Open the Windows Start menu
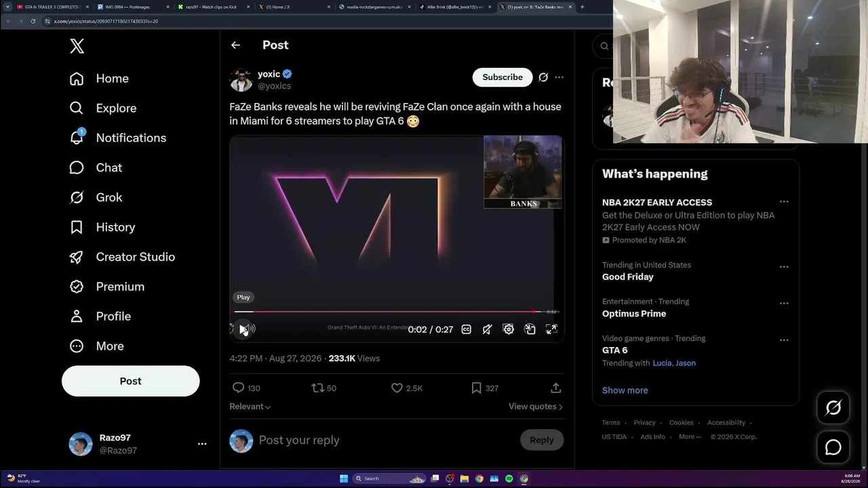The image size is (868, 488). click(x=344, y=479)
